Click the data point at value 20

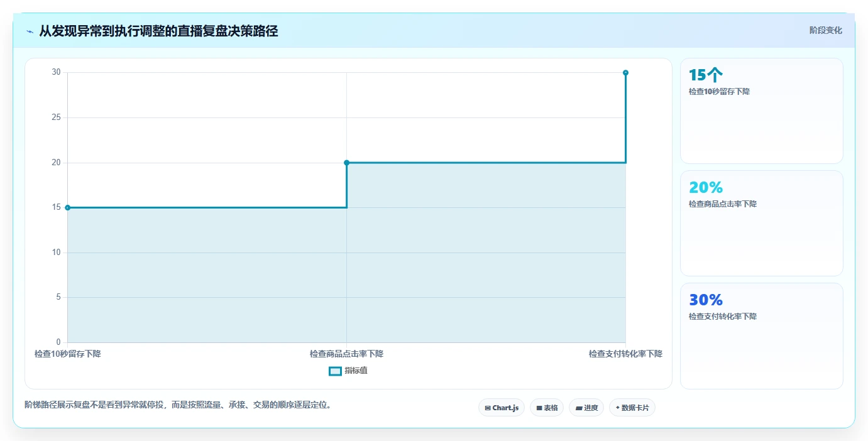click(x=346, y=163)
